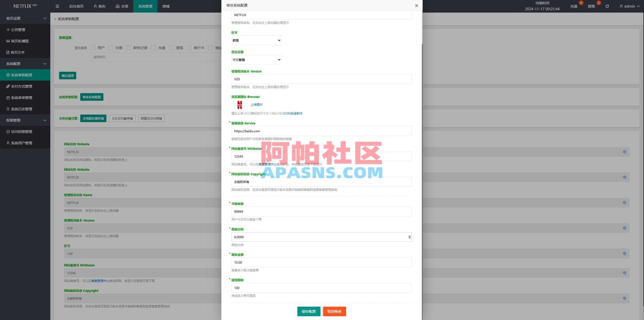Click the 系统参数配置 gear icon

(x=8, y=75)
